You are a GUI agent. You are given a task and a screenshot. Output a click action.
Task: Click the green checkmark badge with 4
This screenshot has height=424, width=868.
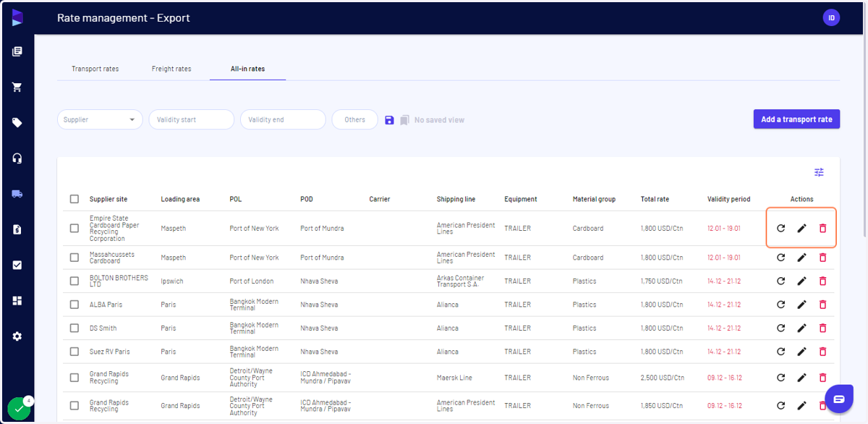tap(20, 408)
